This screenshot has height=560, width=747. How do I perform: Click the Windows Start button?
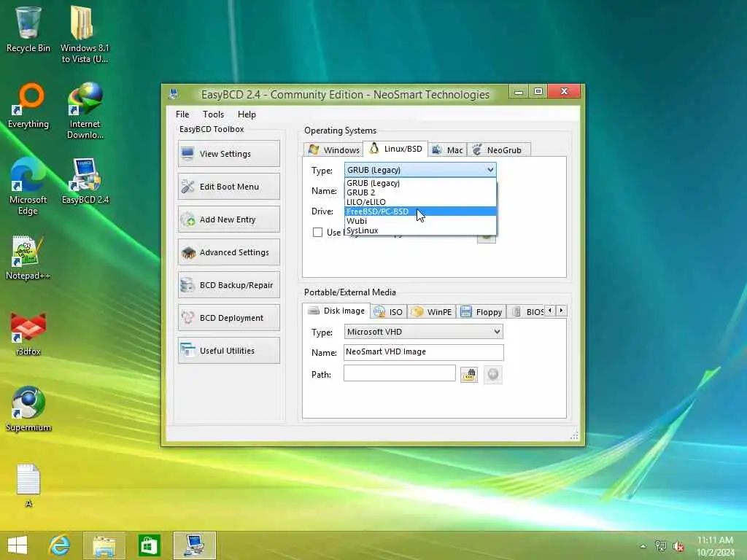(x=18, y=545)
